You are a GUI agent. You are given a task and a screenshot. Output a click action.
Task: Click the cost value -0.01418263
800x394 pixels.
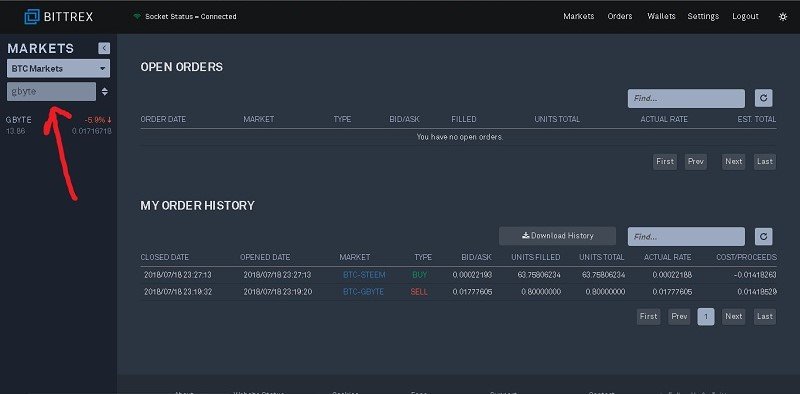pyautogui.click(x=754, y=275)
